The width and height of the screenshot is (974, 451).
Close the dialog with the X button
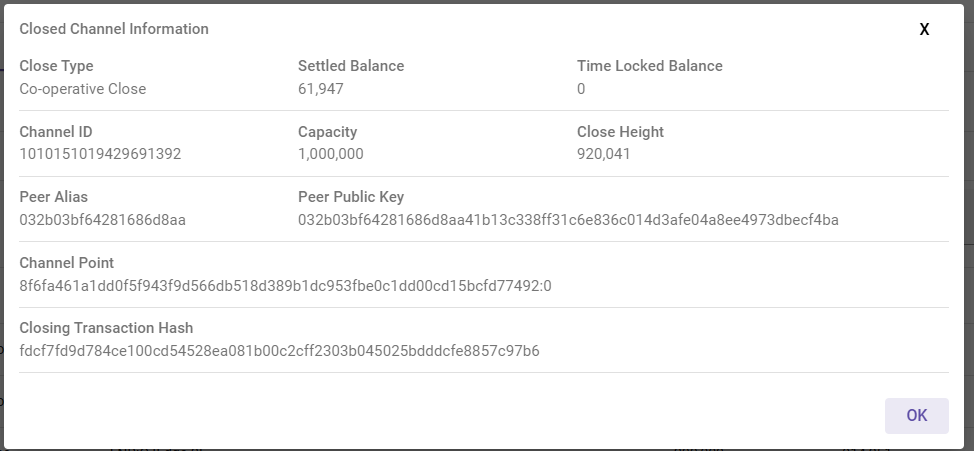[x=924, y=30]
